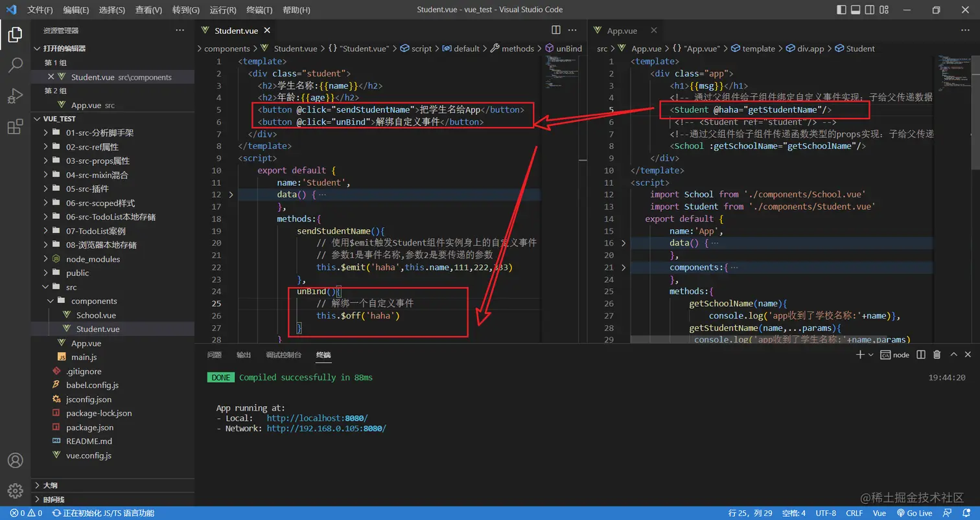Screen dimensions: 980x520
Task: Open Explorer panel more actions menu
Action: [x=180, y=30]
